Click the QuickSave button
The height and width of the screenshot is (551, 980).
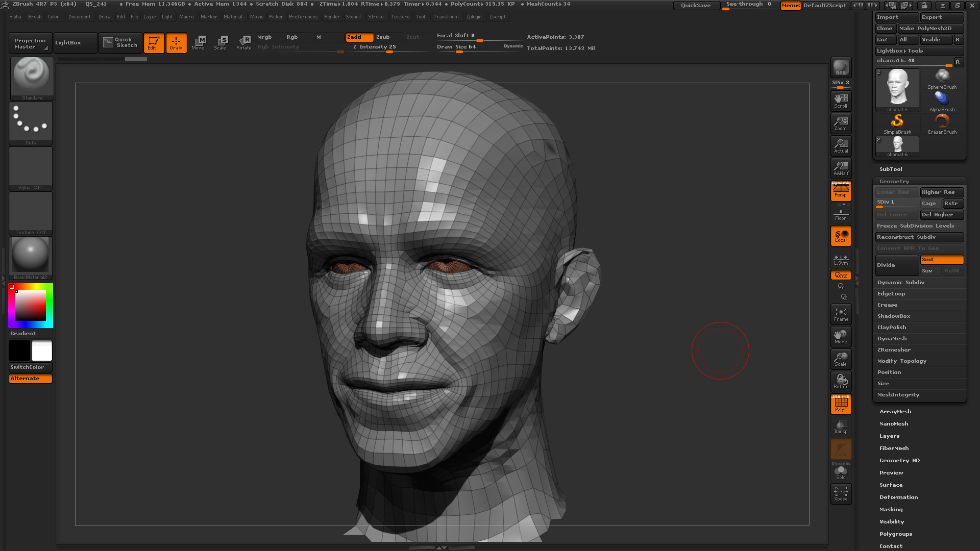tap(696, 6)
